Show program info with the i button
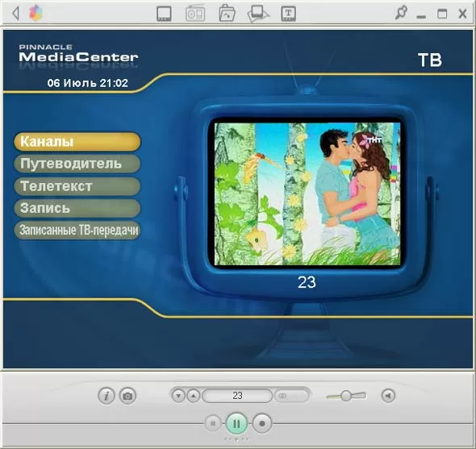Screen dimensions: 476x449 click(x=106, y=396)
